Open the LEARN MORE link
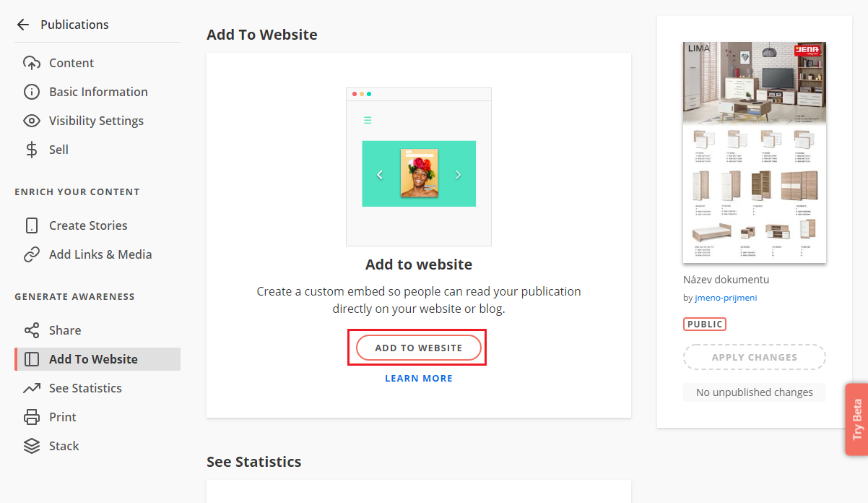The height and width of the screenshot is (503, 868). (x=419, y=378)
